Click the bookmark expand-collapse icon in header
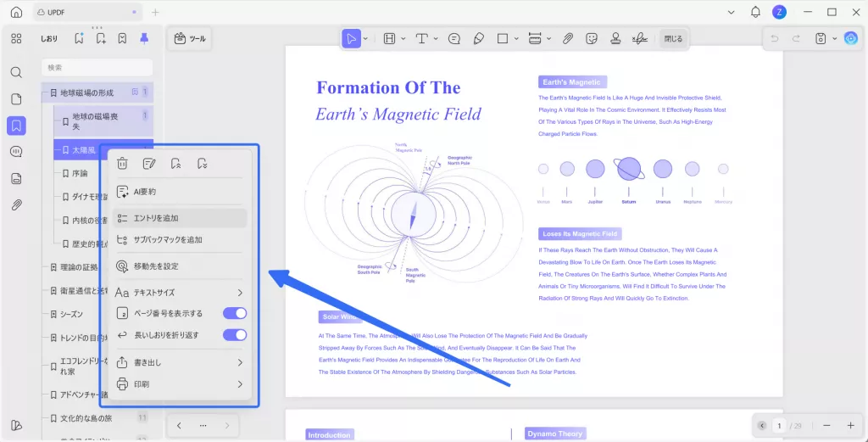868x442 pixels. tap(122, 38)
